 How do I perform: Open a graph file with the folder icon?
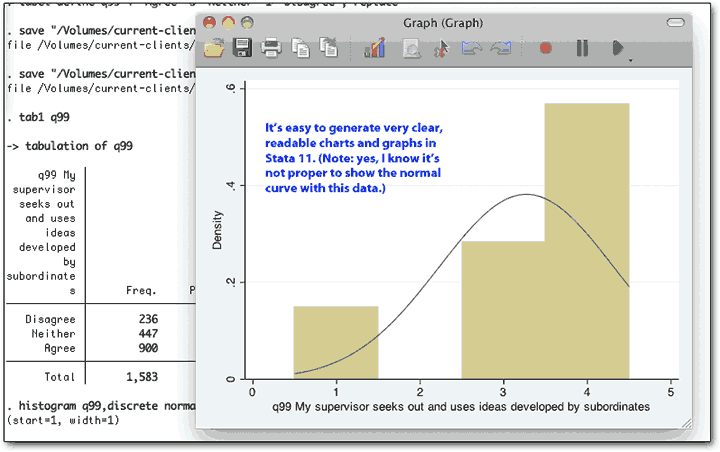[214, 48]
